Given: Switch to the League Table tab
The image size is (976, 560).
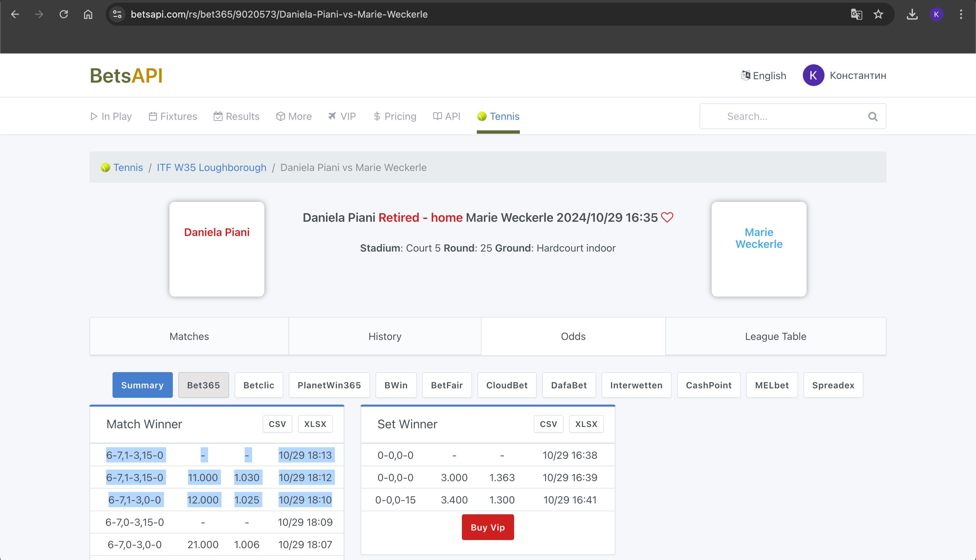Looking at the screenshot, I should point(775,336).
